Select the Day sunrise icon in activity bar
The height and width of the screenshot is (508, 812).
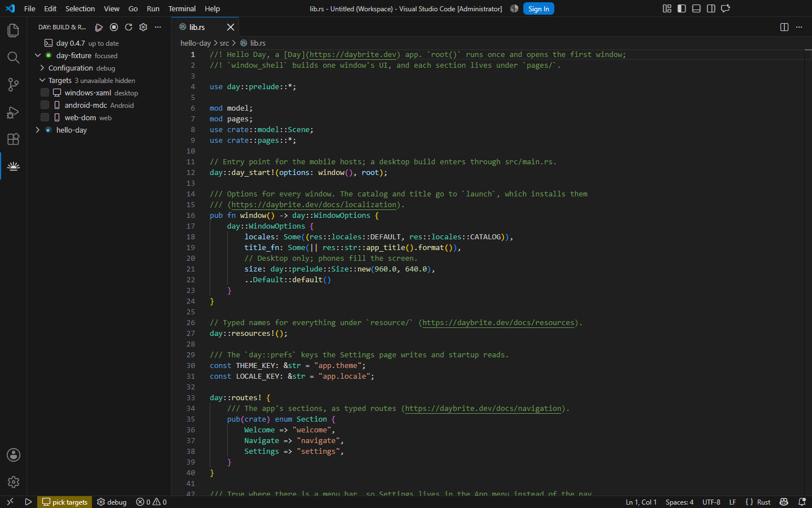[x=13, y=167]
